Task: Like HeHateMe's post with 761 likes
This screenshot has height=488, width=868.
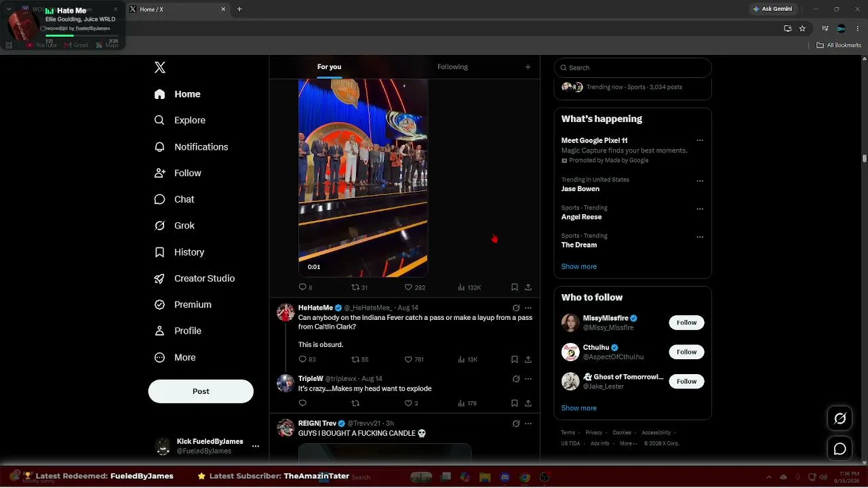Action: pyautogui.click(x=414, y=359)
